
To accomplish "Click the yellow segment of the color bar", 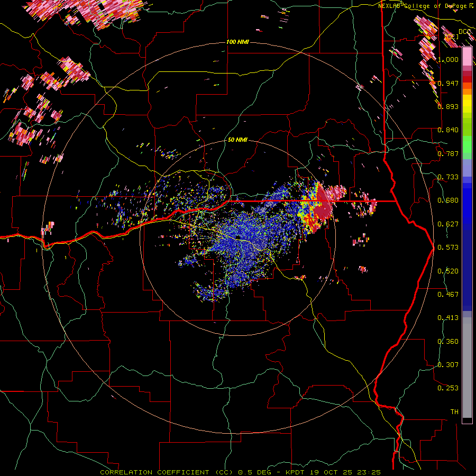I will [x=467, y=104].
